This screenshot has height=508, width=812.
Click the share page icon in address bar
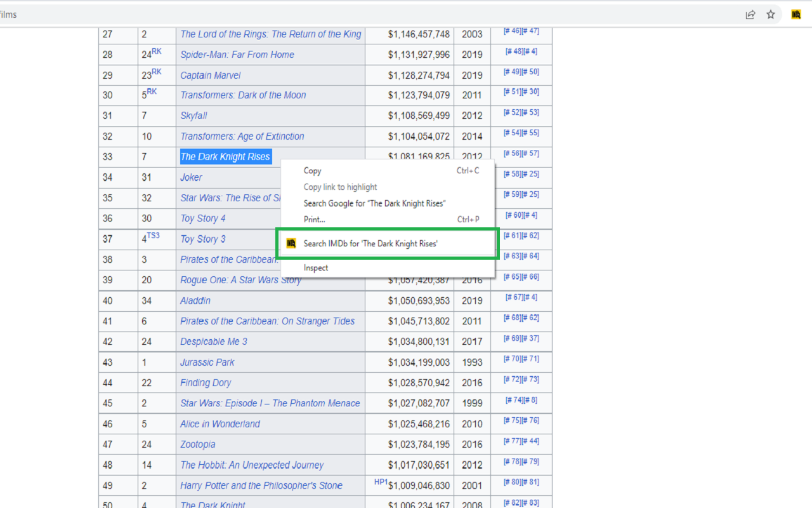click(750, 15)
